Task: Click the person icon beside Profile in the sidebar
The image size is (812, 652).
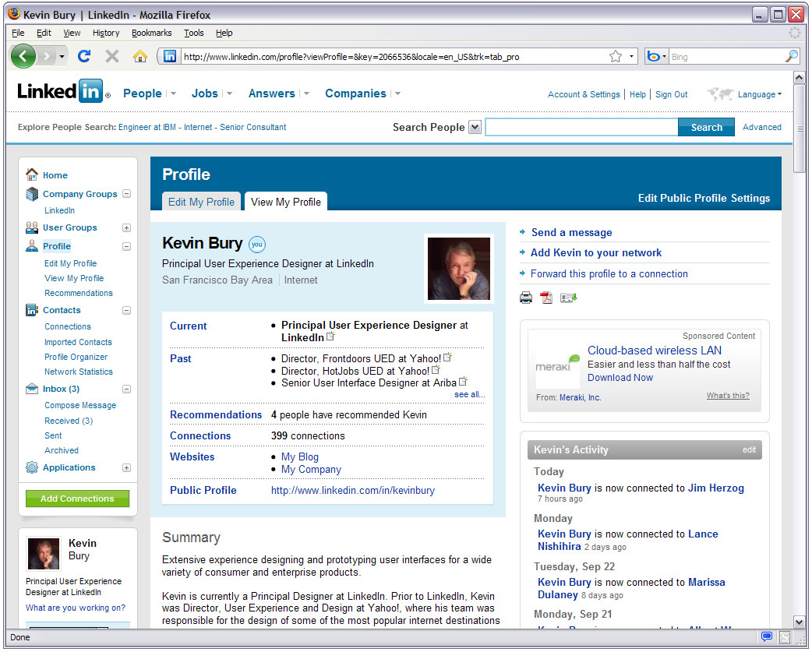Action: pyautogui.click(x=32, y=246)
